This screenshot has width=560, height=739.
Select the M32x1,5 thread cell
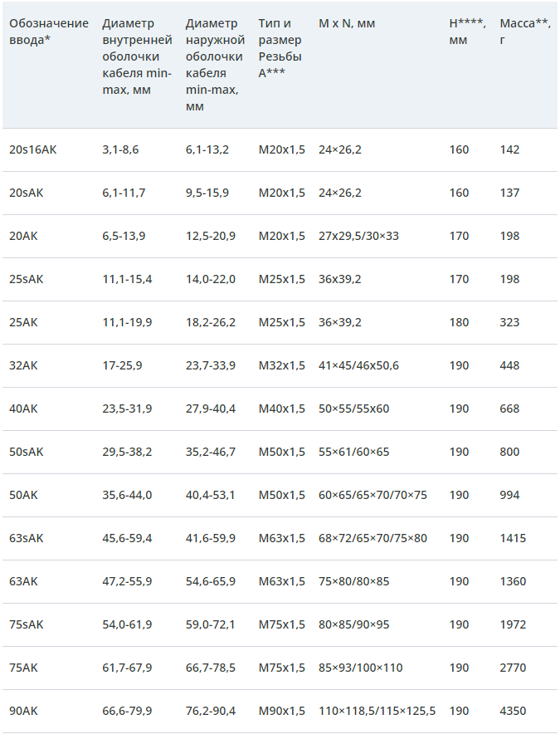point(282,365)
